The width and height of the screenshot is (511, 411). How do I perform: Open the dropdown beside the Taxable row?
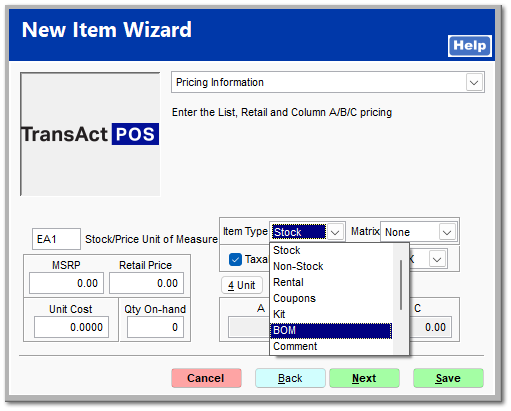click(x=437, y=259)
